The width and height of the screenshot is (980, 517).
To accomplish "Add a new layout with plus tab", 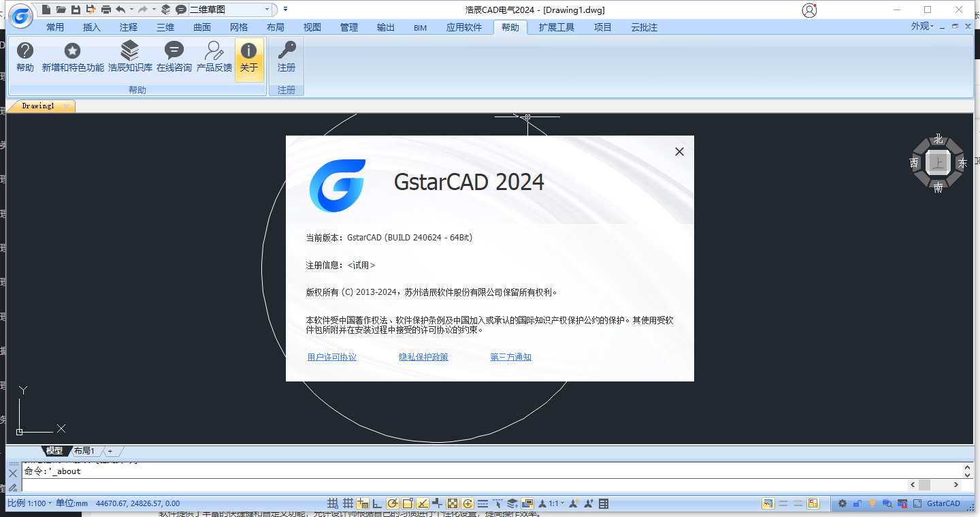I will click(110, 451).
